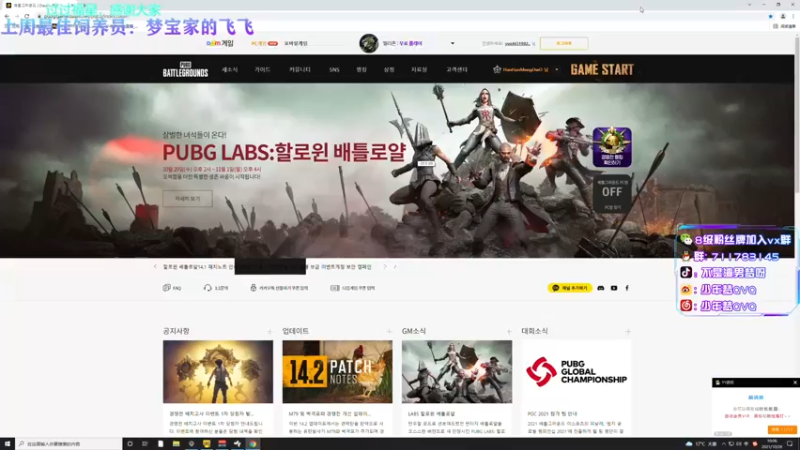The image size is (800, 450).
Task: Click the clan emblem beside username in navbar
Action: (x=497, y=69)
